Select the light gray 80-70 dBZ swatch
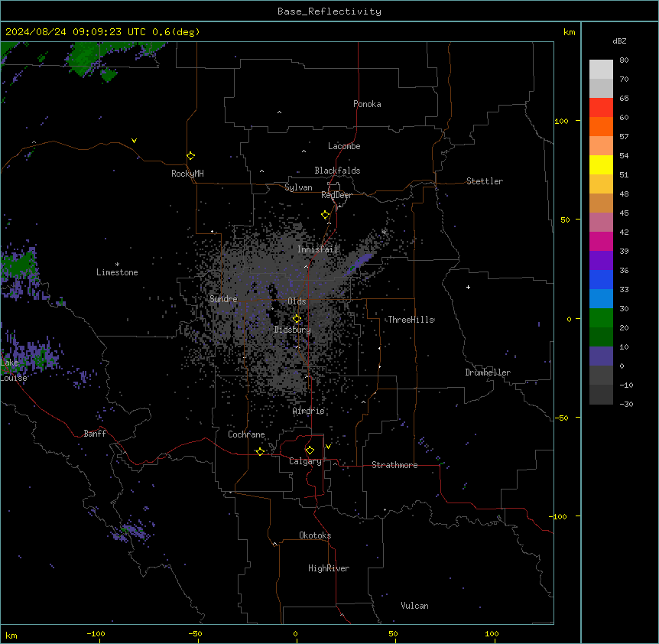659x644 pixels. (x=601, y=70)
